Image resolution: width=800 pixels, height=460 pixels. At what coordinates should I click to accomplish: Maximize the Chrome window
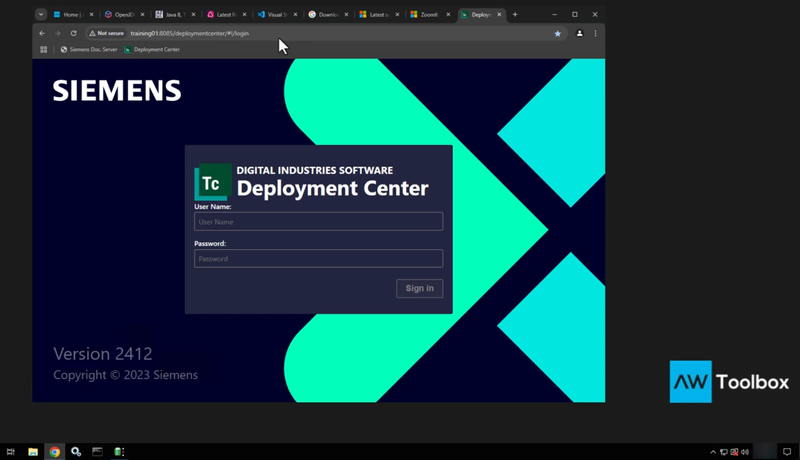coord(575,14)
